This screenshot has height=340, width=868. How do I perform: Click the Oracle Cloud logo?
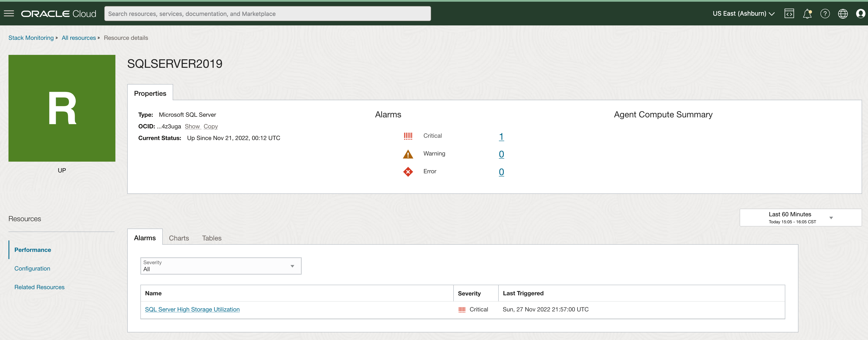(59, 14)
